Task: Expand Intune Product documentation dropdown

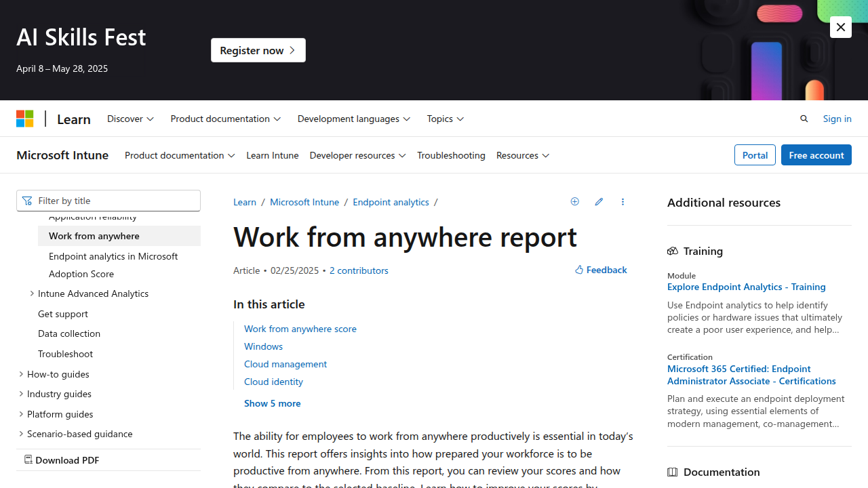Action: [x=180, y=155]
